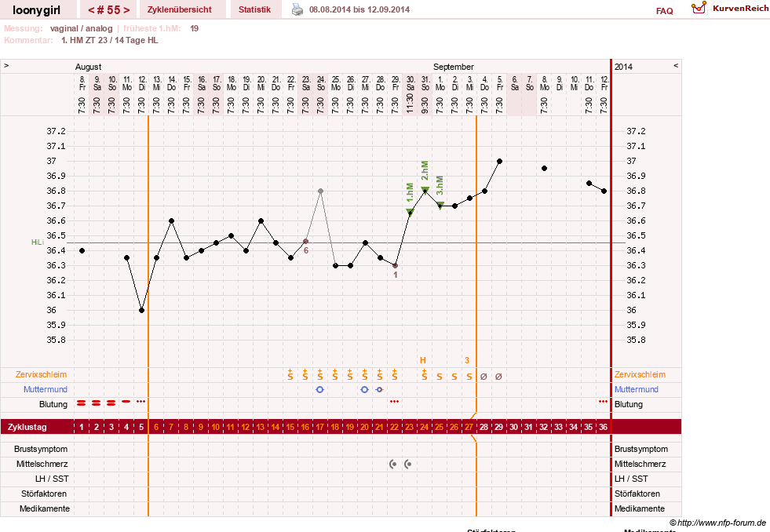Viewport: 770px width, 532px height.
Task: Click cycle day 36 in Zyklustag row
Action: point(603,427)
